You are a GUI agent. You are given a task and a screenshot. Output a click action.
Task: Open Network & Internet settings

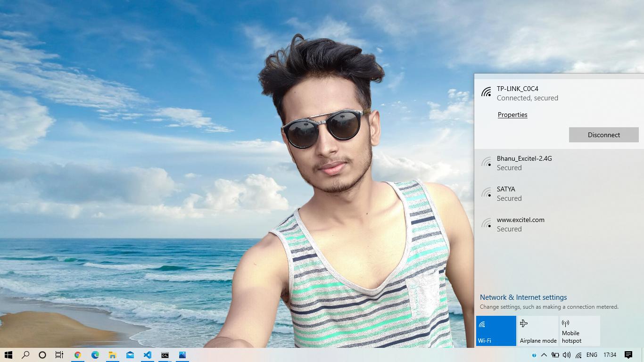tap(523, 297)
